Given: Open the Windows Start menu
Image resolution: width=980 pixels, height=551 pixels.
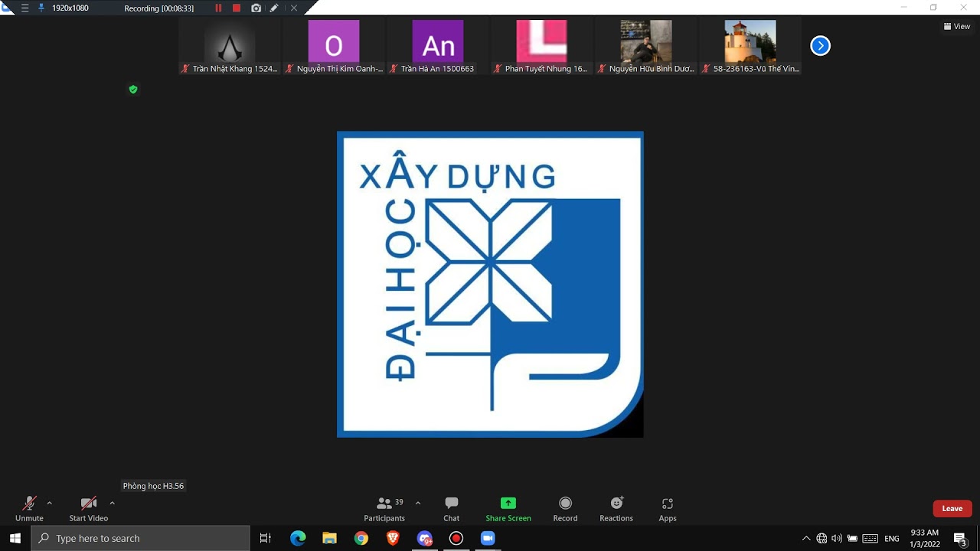Looking at the screenshot, I should point(15,538).
